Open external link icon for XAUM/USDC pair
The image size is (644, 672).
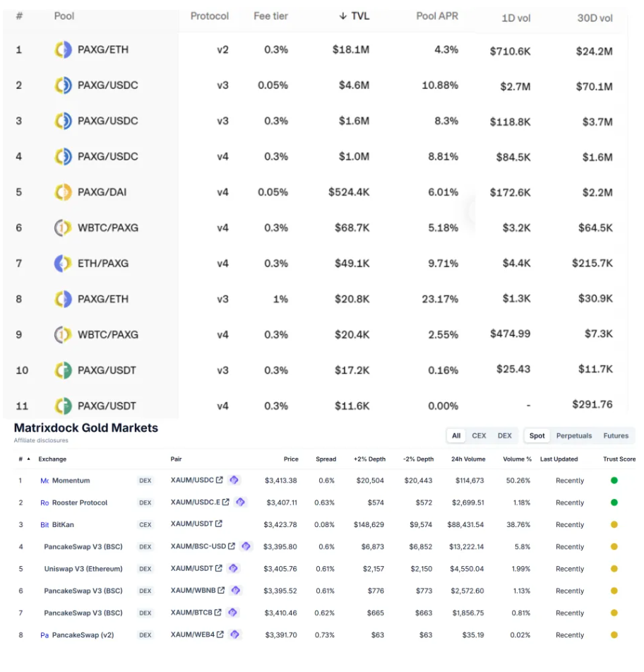(219, 481)
